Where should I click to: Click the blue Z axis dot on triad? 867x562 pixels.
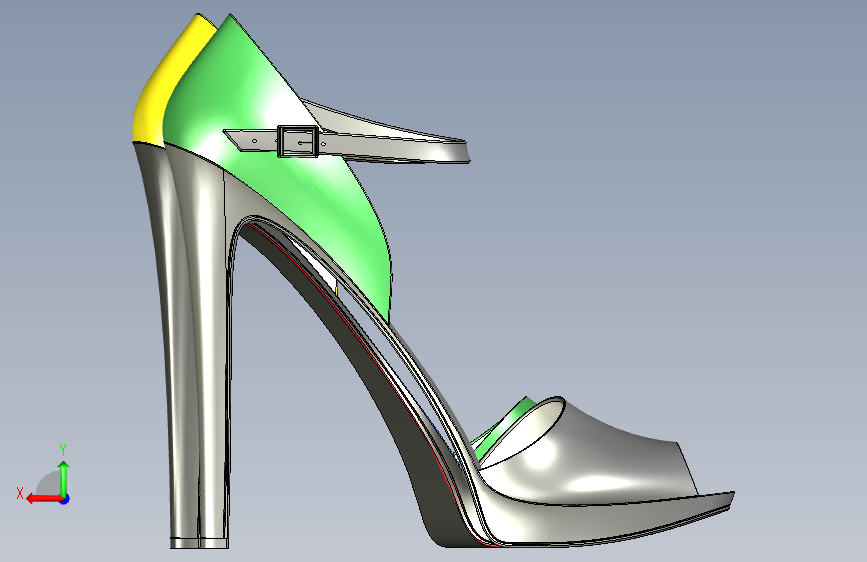point(65,499)
